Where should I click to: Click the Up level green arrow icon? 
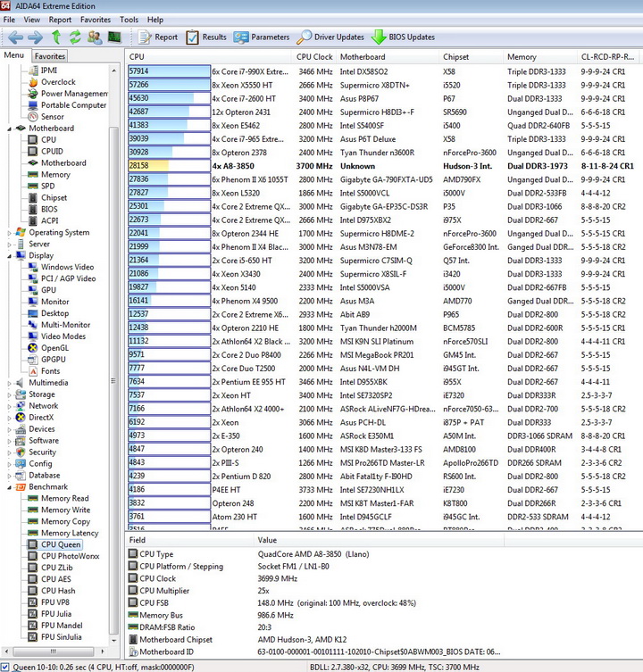click(56, 37)
